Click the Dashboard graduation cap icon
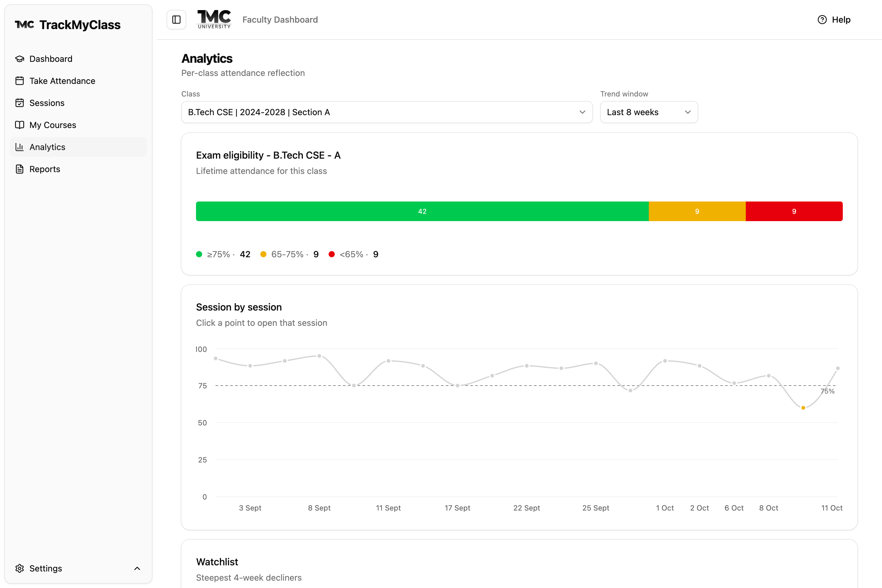The width and height of the screenshot is (882, 588). click(x=20, y=59)
